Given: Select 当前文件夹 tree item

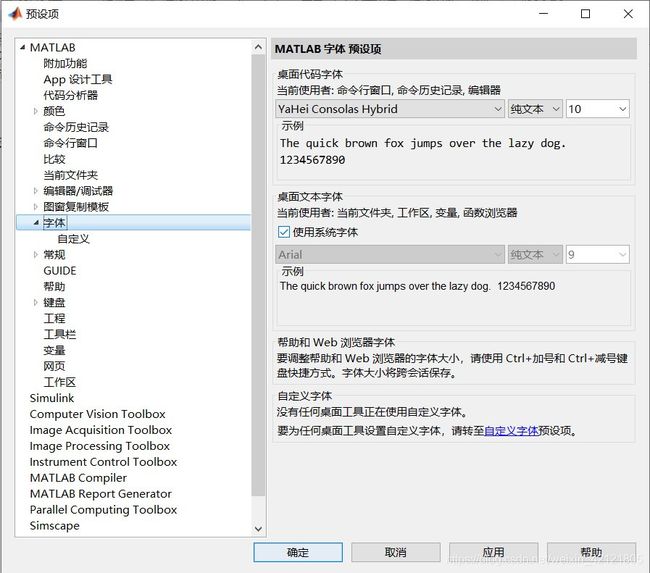Looking at the screenshot, I should click(x=71, y=175).
